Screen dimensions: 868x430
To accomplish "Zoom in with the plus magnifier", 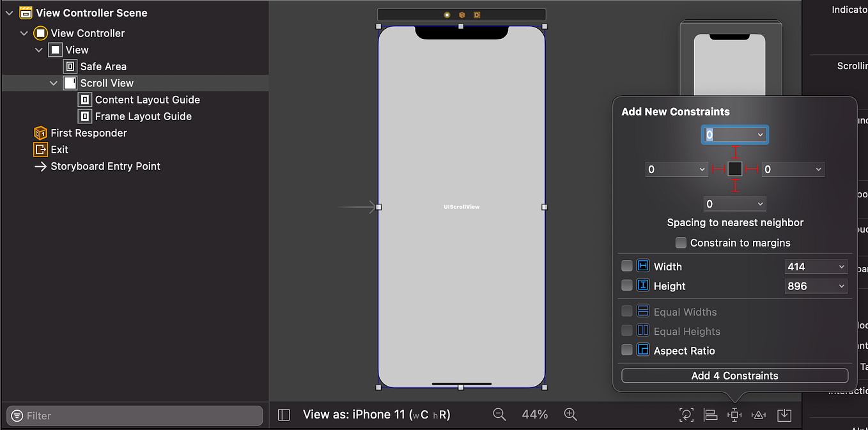I will tap(571, 414).
